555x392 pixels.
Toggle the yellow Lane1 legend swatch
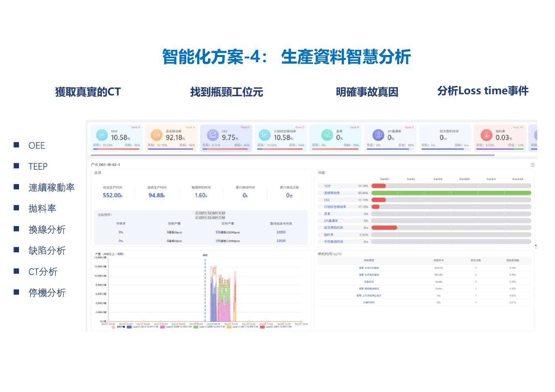[x=229, y=327]
